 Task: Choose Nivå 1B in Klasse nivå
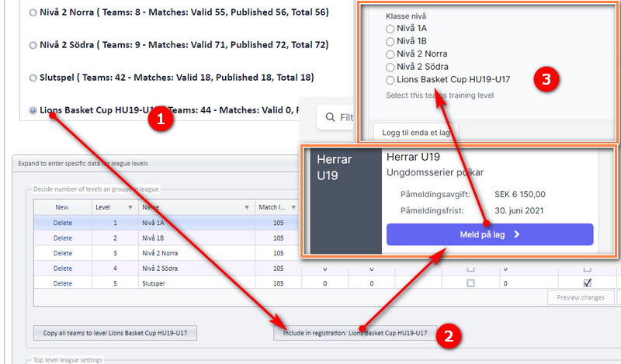(x=390, y=41)
